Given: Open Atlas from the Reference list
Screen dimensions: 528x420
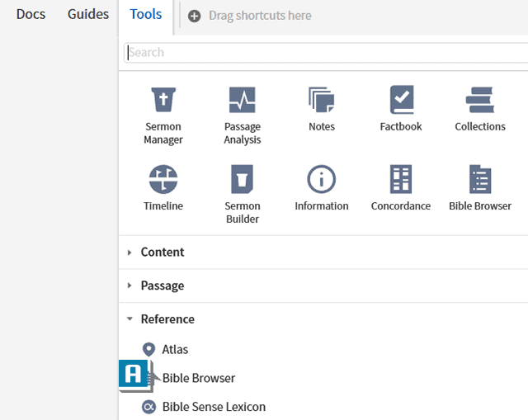Looking at the screenshot, I should pyautogui.click(x=175, y=350).
